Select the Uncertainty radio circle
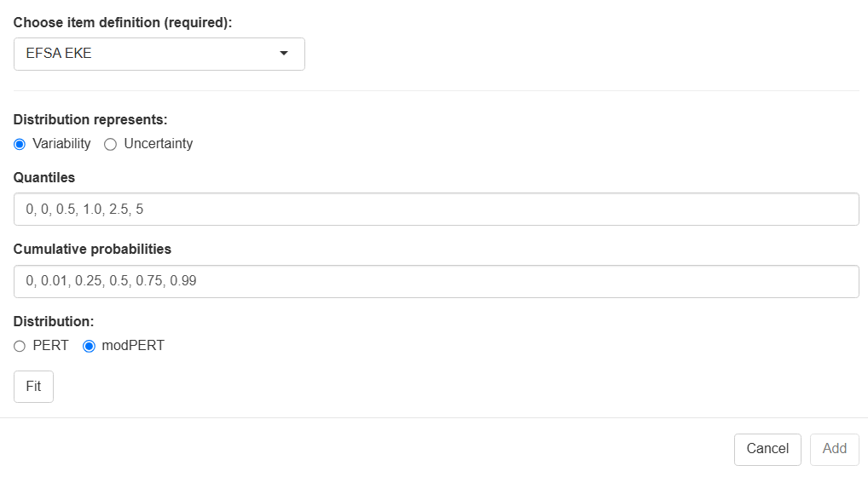 pos(110,144)
